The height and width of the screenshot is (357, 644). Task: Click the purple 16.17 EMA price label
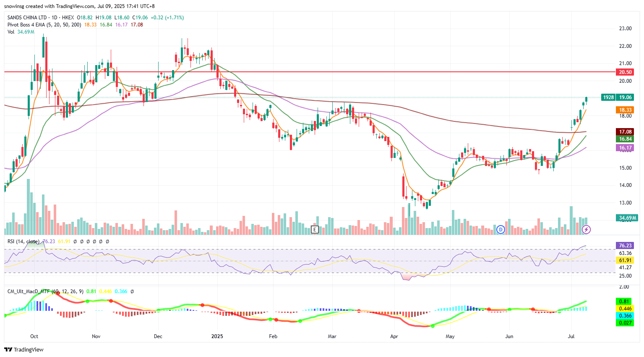[625, 148]
